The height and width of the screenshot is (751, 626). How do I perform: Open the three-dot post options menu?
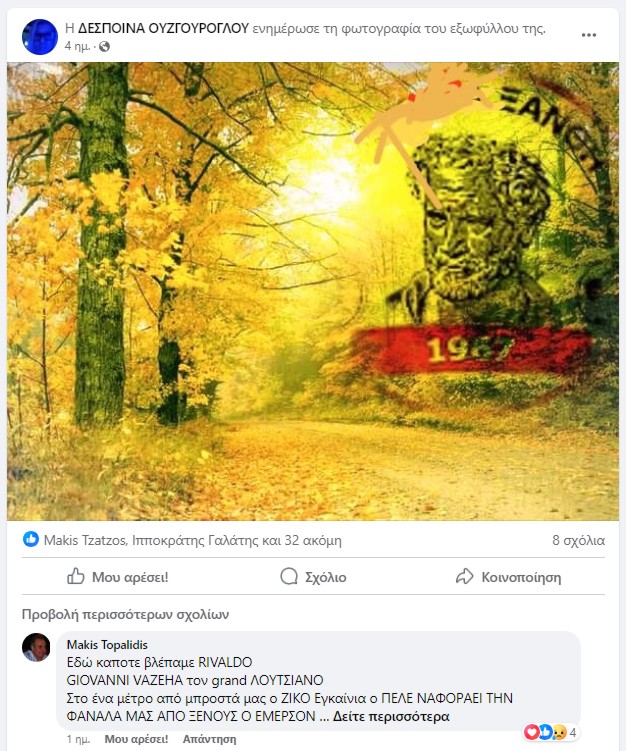(589, 35)
